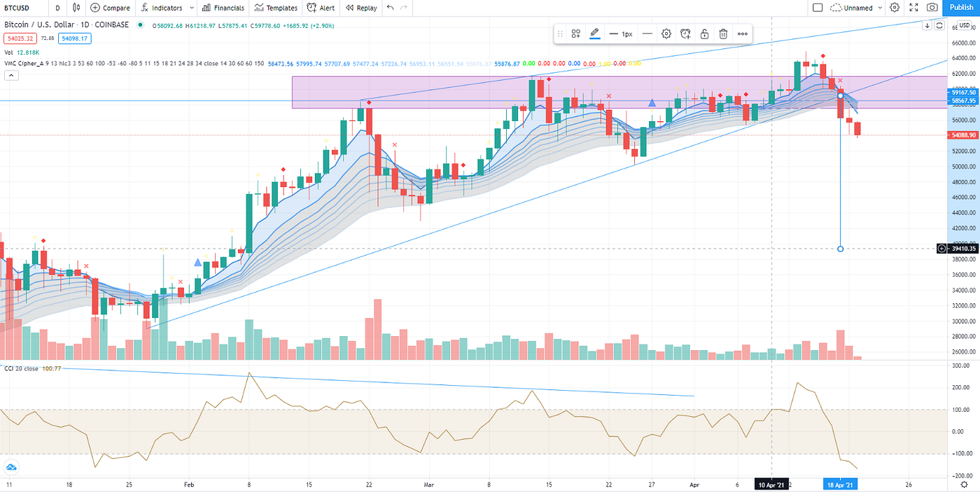
Task: Open chart settings gear in top bar
Action: tap(895, 8)
